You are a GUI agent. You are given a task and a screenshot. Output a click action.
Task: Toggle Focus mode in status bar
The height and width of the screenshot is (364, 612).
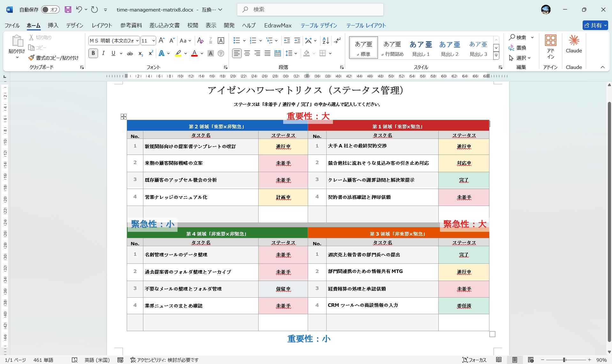(x=474, y=360)
